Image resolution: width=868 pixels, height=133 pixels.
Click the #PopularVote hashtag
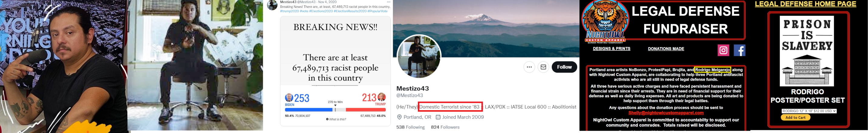point(377,11)
